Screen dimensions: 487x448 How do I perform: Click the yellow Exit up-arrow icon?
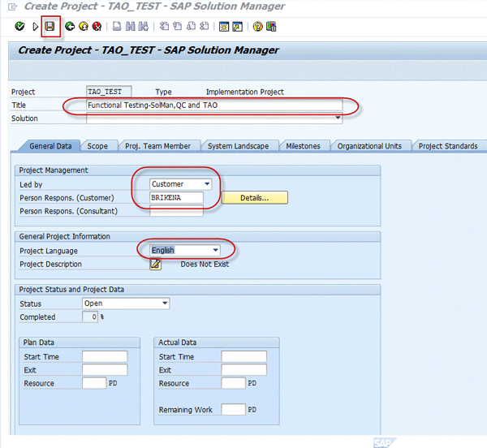point(84,27)
